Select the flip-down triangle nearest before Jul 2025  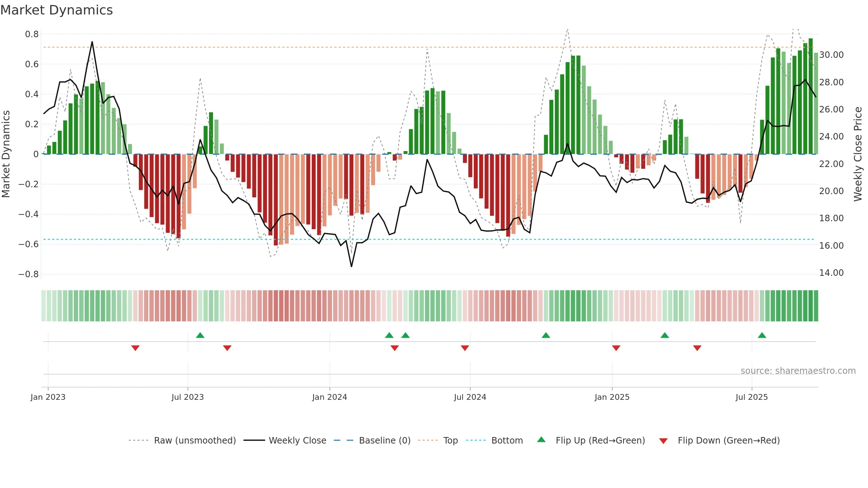[x=697, y=348]
